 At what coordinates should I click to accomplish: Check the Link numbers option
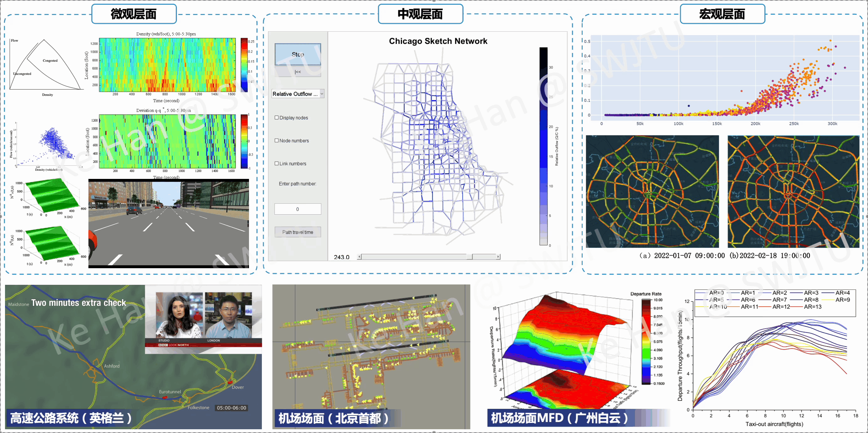[277, 163]
